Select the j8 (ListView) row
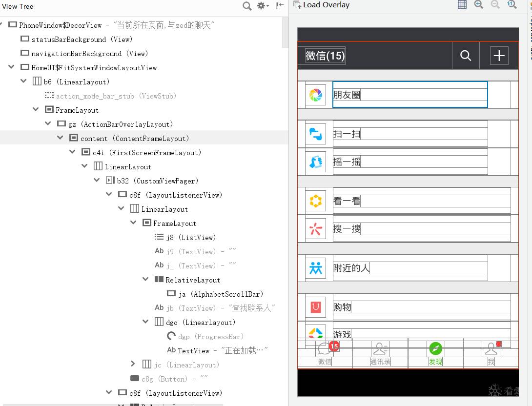 (x=144, y=238)
